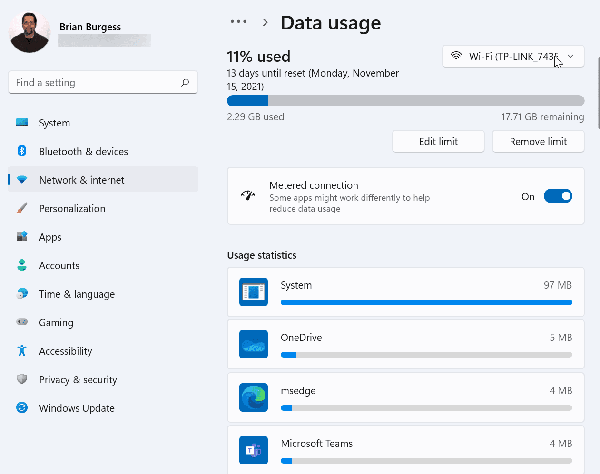The height and width of the screenshot is (474, 600).
Task: Click the Bluetooth & devices icon
Action: (x=22, y=152)
